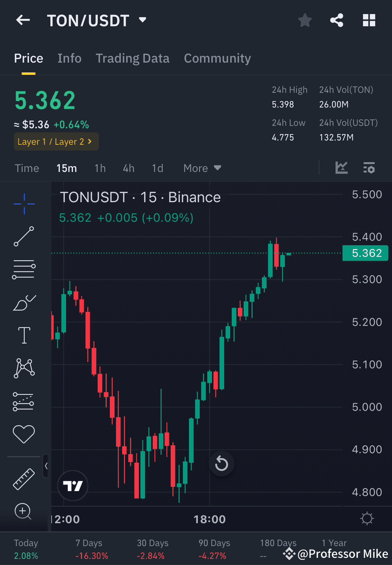Share the TON/USDT pair

coord(337,20)
